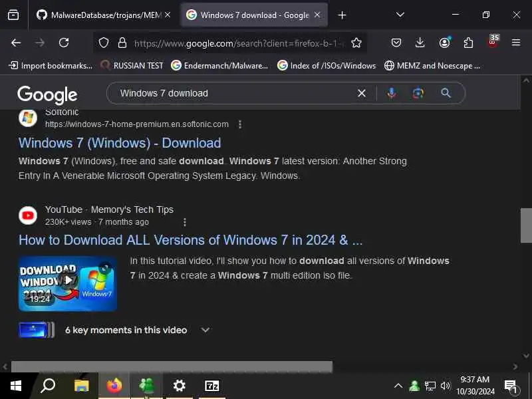Open Index of /ISOs/Windows bookmark

[x=327, y=65]
